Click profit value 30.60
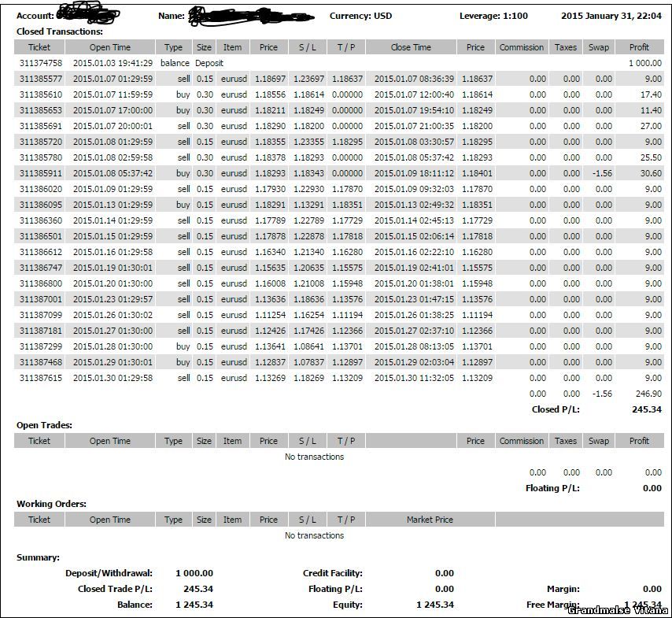The height and width of the screenshot is (618, 672). tap(651, 173)
